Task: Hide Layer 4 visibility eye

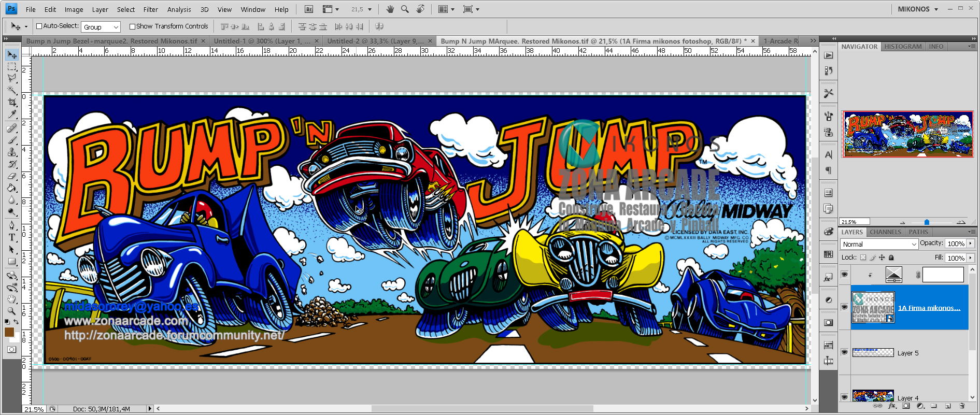Action: tap(844, 397)
